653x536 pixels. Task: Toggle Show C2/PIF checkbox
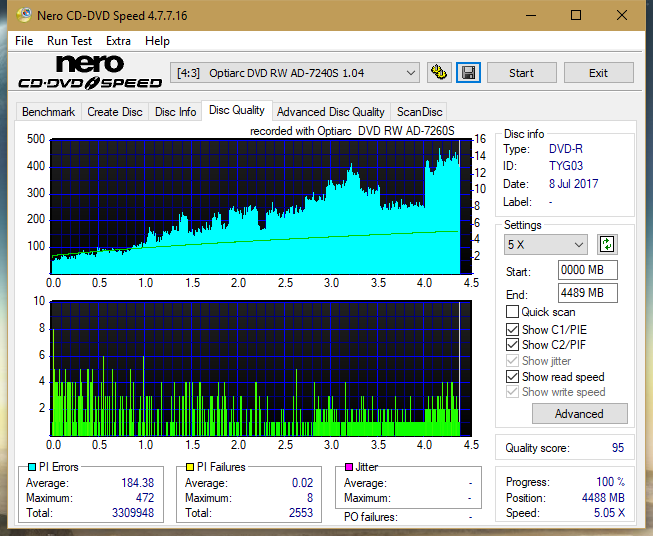coord(512,344)
